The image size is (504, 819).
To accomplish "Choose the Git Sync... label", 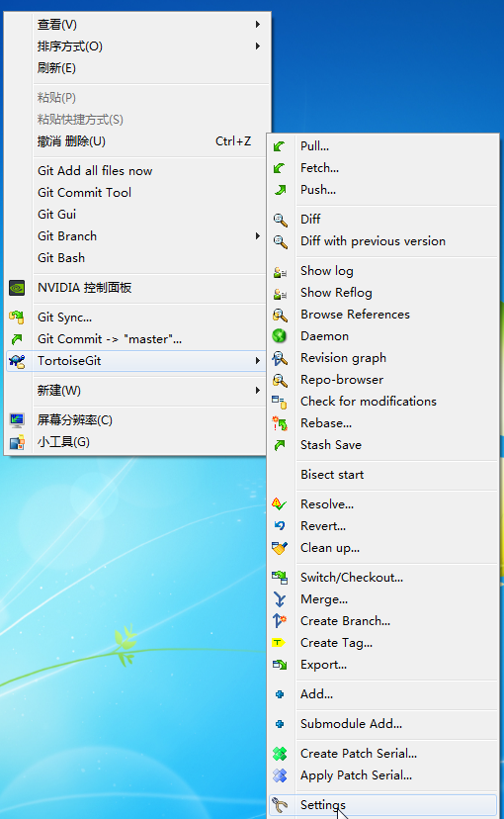I will point(64,318).
